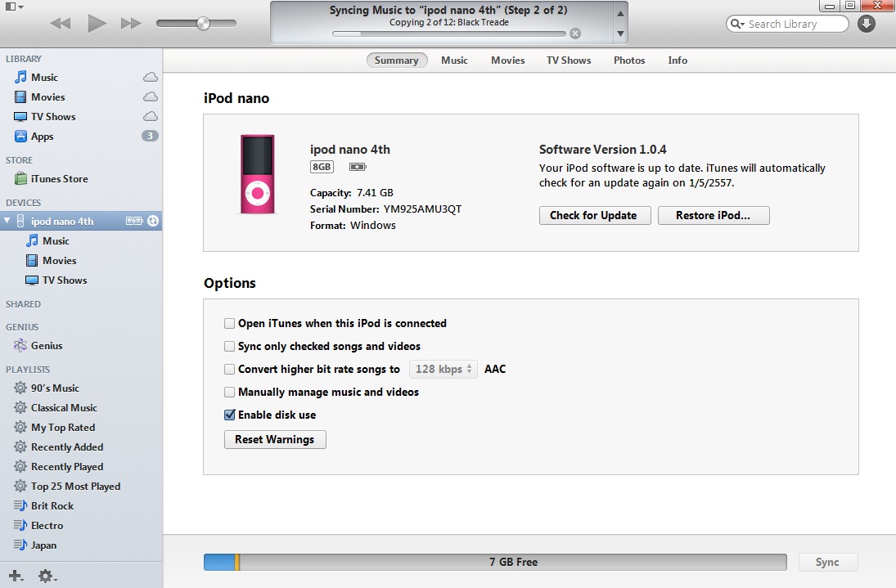Viewport: 896px width, 588px height.
Task: Switch to the Photos tab
Action: (629, 60)
